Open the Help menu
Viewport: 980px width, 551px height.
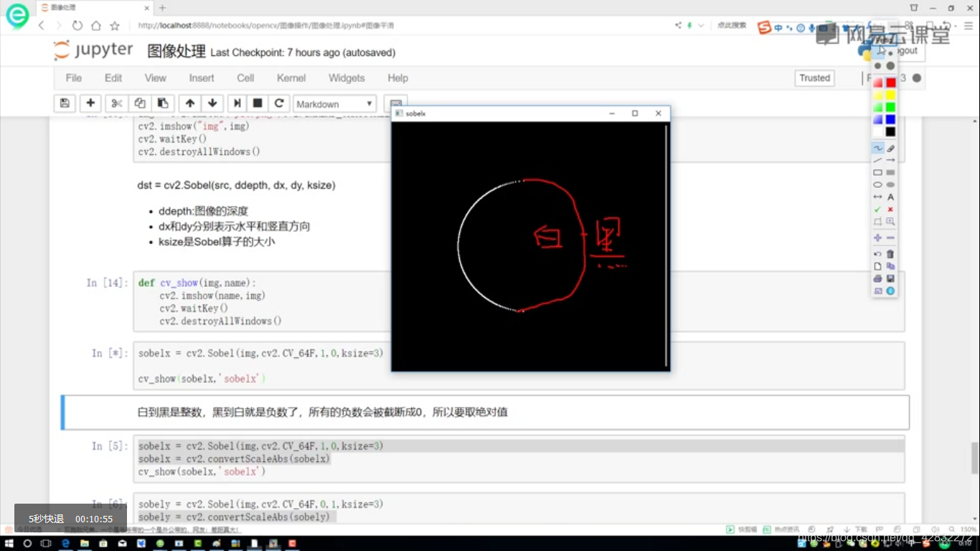point(397,77)
